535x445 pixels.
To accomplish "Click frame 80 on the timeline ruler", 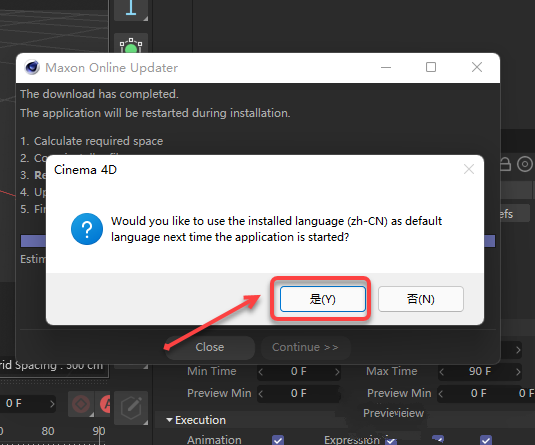I will [x=48, y=431].
